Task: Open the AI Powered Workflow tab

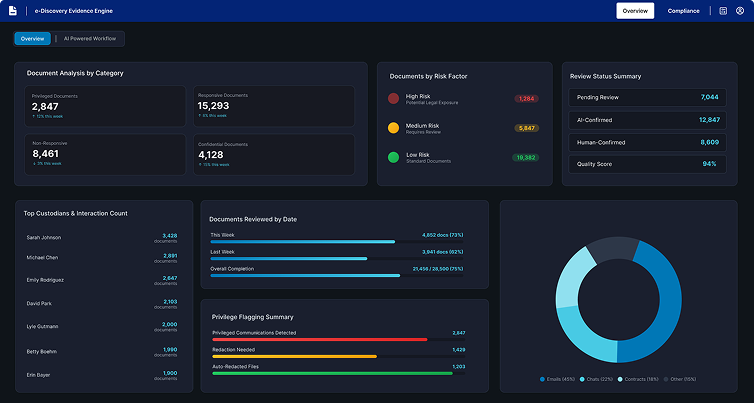Action: tap(89, 39)
